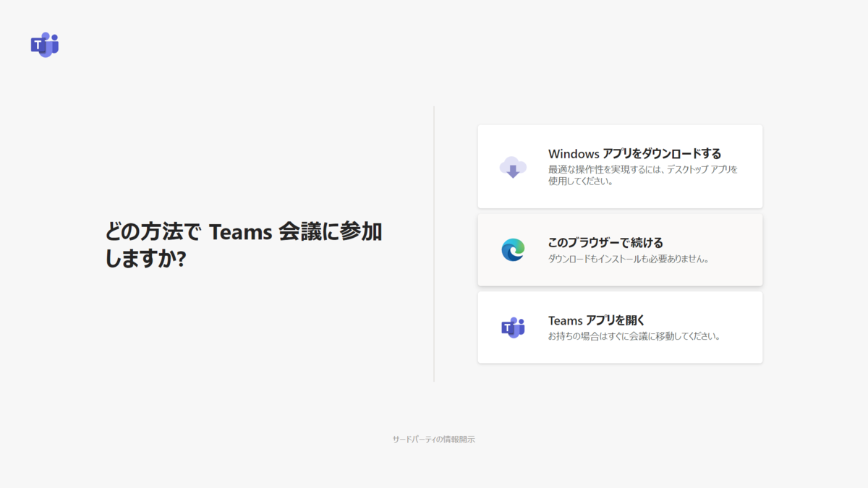Select このブラウザーで続ける option
Viewport: 868px width, 488px height.
point(620,250)
